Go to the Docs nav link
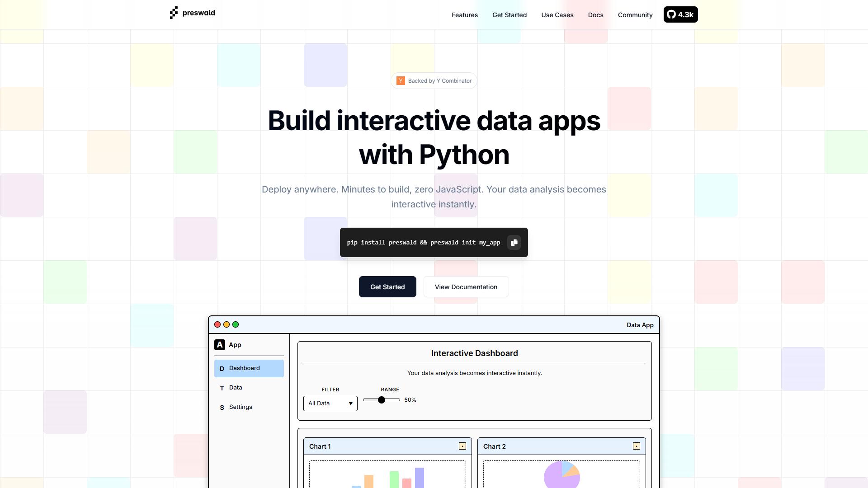Viewport: 868px width, 488px height. coord(596,15)
